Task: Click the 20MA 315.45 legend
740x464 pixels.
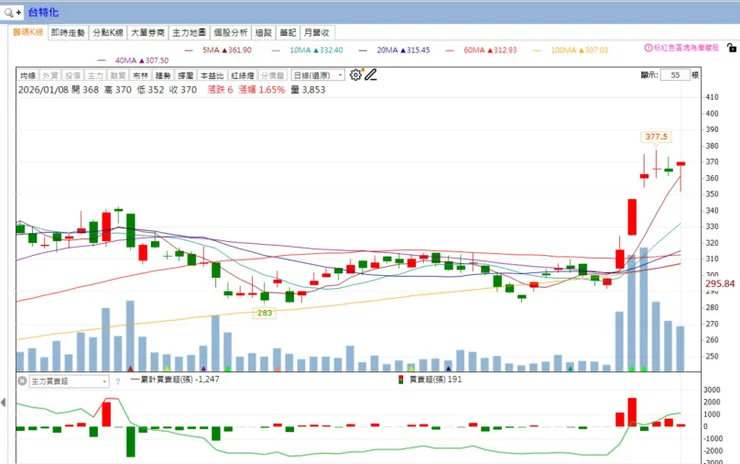Action: 395,50
